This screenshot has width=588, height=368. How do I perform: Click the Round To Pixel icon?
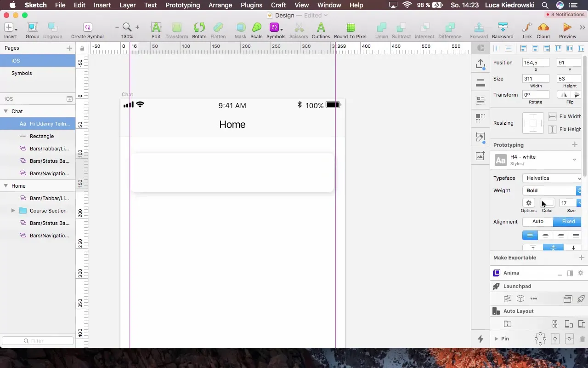coord(350,28)
